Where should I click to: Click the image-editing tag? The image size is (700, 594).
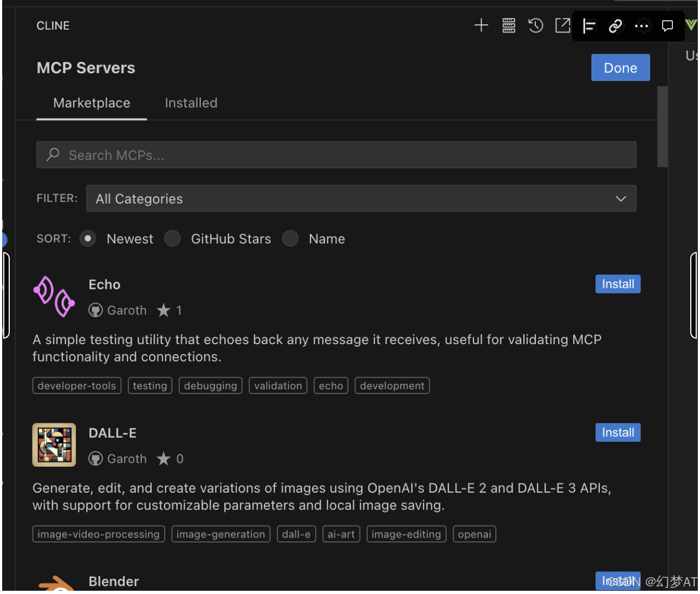pyautogui.click(x=406, y=534)
